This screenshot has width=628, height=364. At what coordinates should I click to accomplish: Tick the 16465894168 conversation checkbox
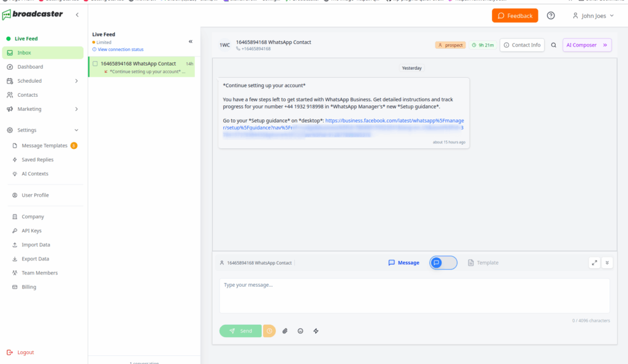[x=95, y=64]
